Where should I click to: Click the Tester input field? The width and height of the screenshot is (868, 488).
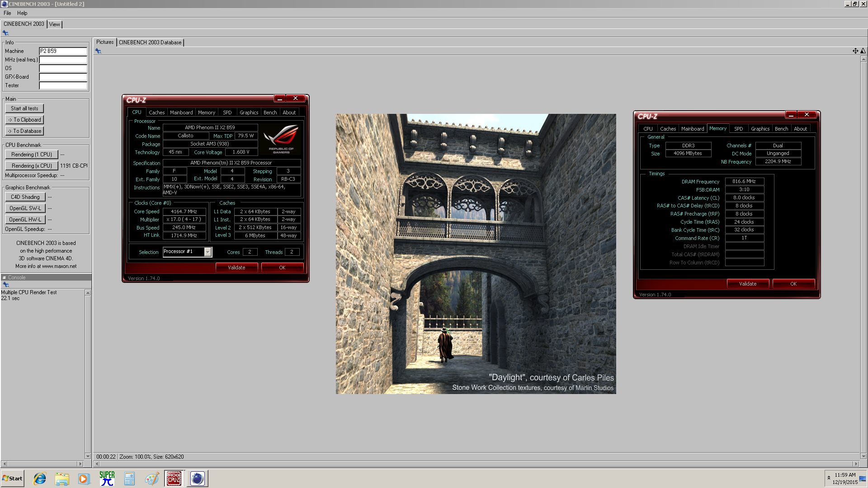pyautogui.click(x=63, y=85)
